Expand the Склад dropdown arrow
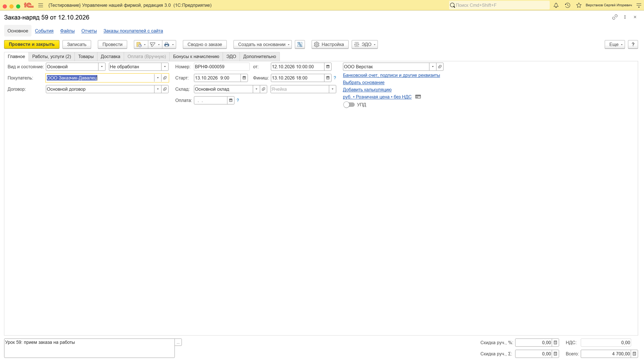The height and width of the screenshot is (362, 644). [x=257, y=89]
